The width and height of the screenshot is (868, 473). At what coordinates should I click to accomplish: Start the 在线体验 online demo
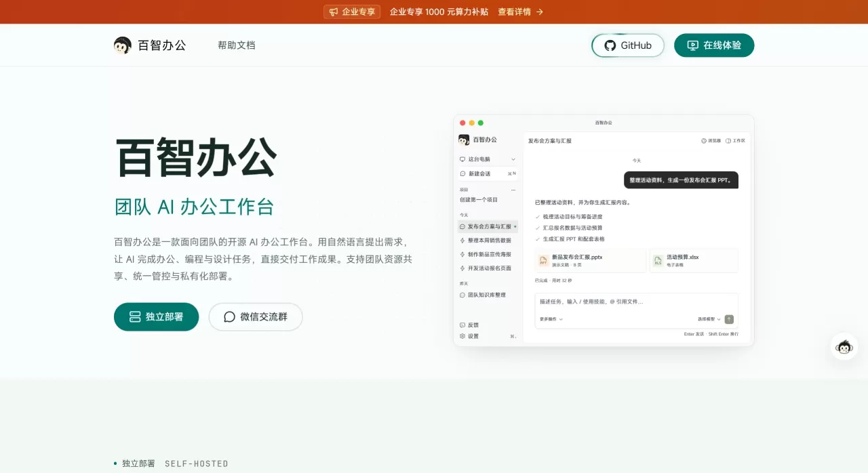coord(714,45)
